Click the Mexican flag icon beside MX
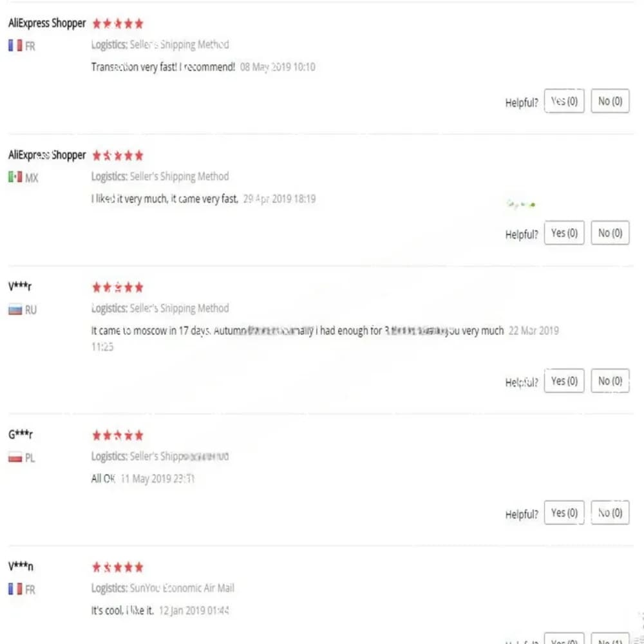Image resolution: width=644 pixels, height=644 pixels. coord(15,177)
